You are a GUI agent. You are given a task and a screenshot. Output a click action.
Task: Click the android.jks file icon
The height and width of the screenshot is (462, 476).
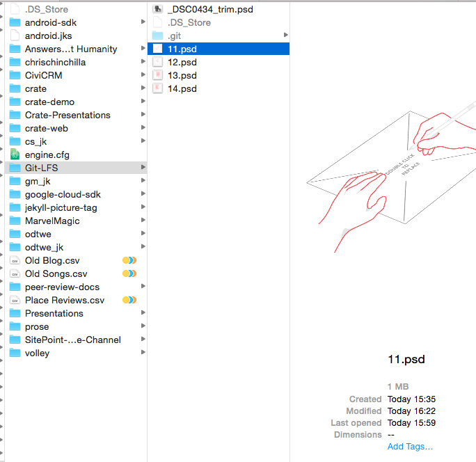(15, 35)
